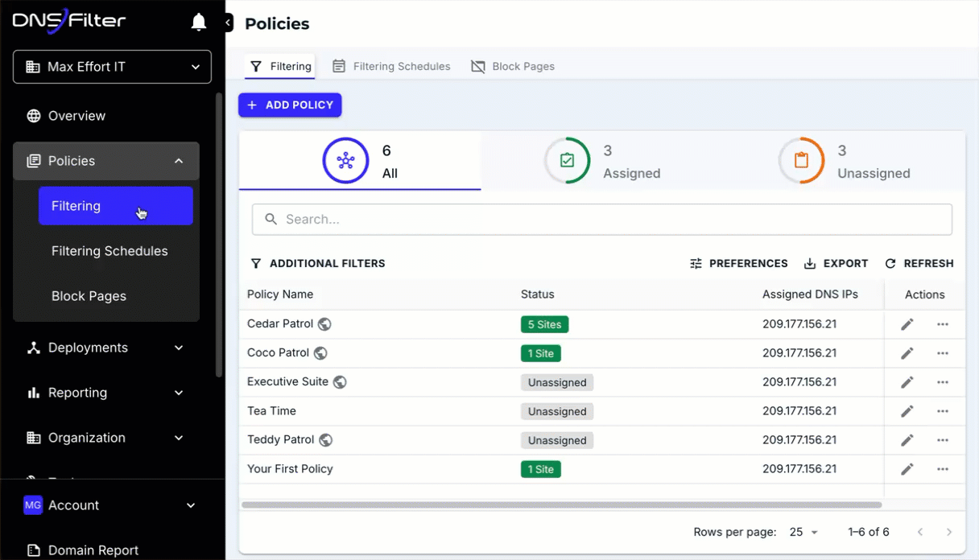Image resolution: width=979 pixels, height=560 pixels.
Task: Open the Rows per page dropdown
Action: 802,532
